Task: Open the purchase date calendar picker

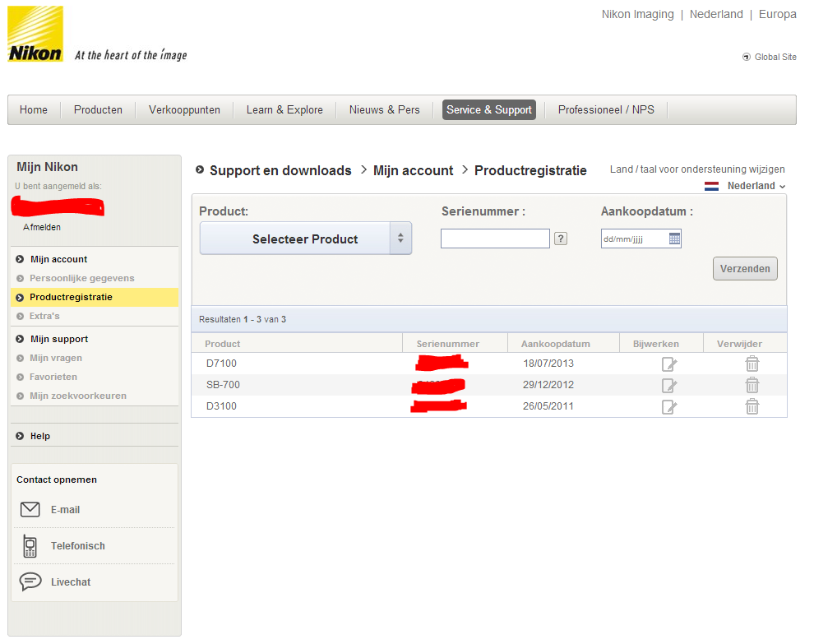Action: pos(674,239)
